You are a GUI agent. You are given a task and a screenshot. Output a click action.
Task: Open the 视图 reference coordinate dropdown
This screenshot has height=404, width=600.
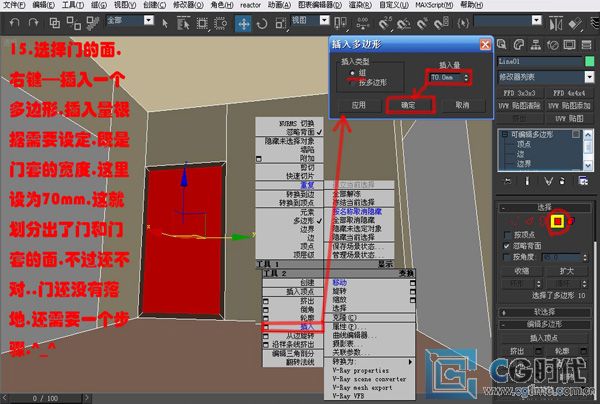324,20
